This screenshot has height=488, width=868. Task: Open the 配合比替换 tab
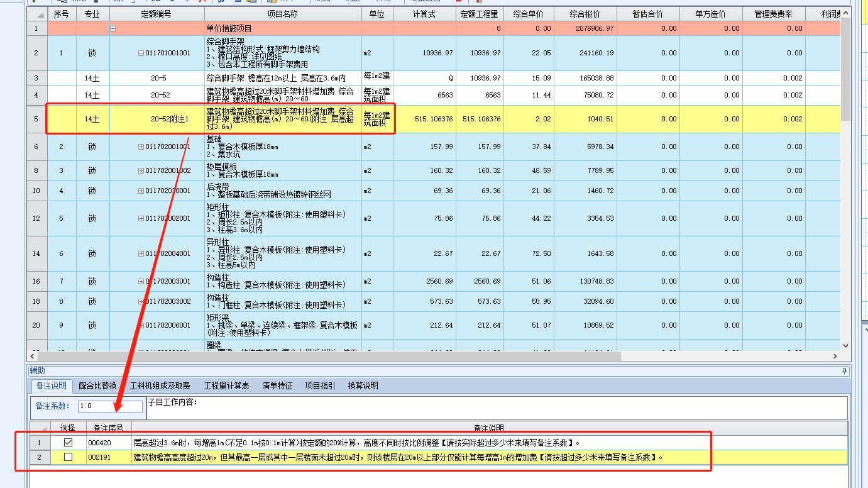(x=97, y=385)
